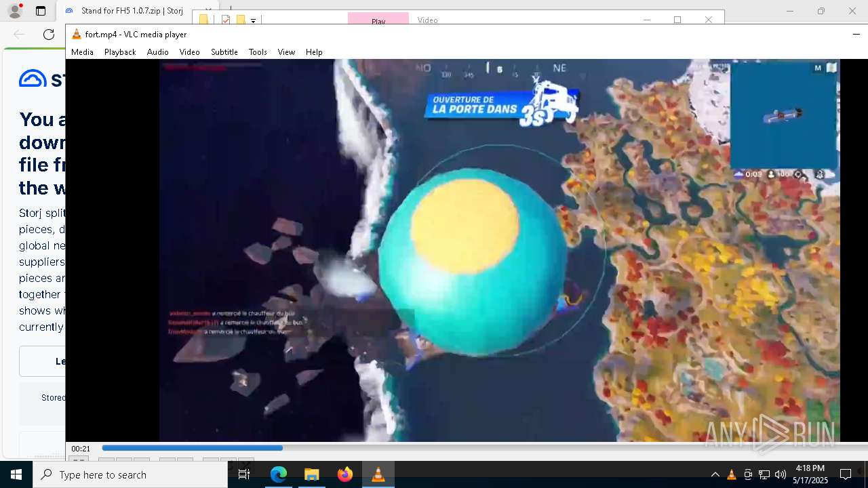This screenshot has width=868, height=488.
Task: Go back in Edge browser
Action: pos(19,34)
